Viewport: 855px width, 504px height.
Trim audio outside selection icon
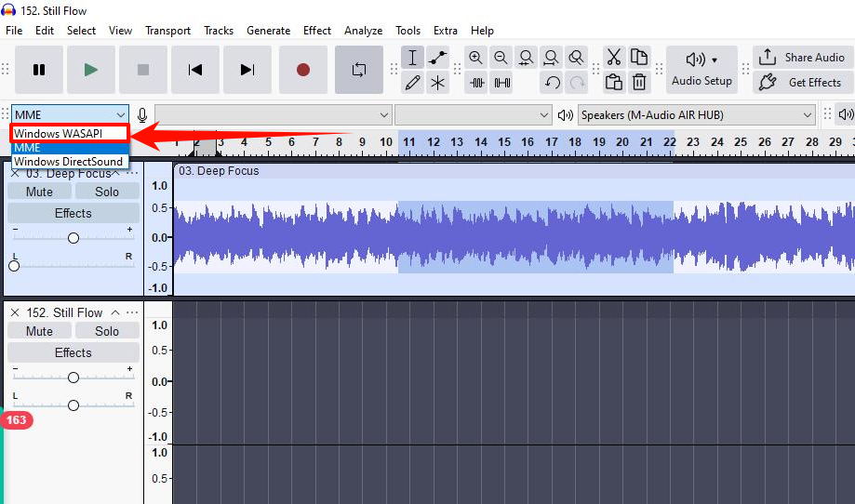477,83
